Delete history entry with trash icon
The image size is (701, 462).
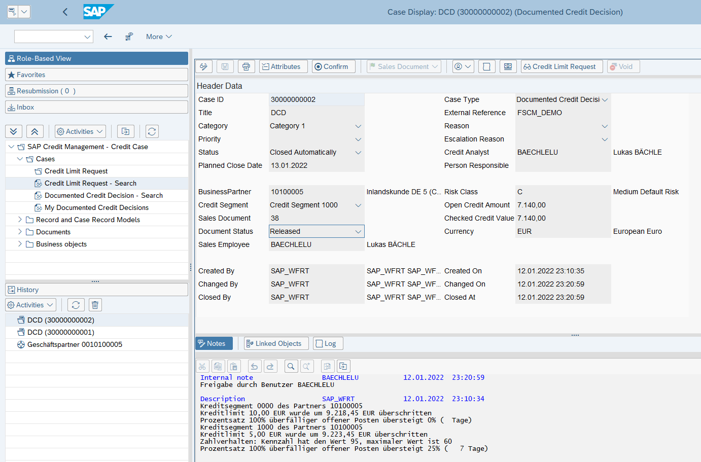click(x=95, y=305)
